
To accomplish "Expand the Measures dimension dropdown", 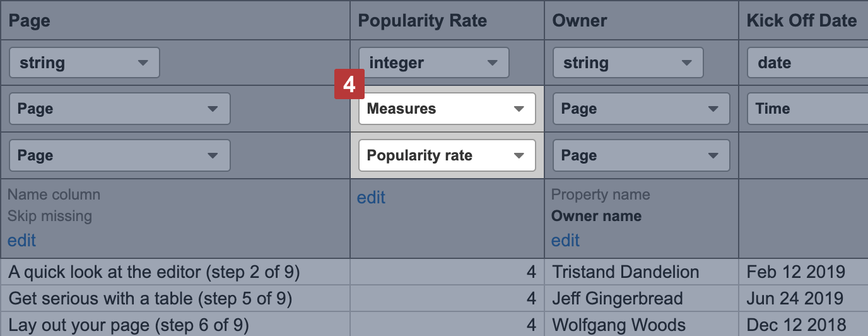I will [447, 109].
